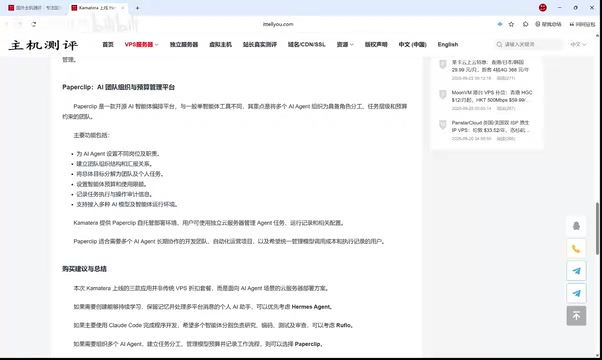Open the ParallarCloud ISP VPS sidebar article
Image resolution: width=602 pixels, height=360 pixels.
point(490,126)
